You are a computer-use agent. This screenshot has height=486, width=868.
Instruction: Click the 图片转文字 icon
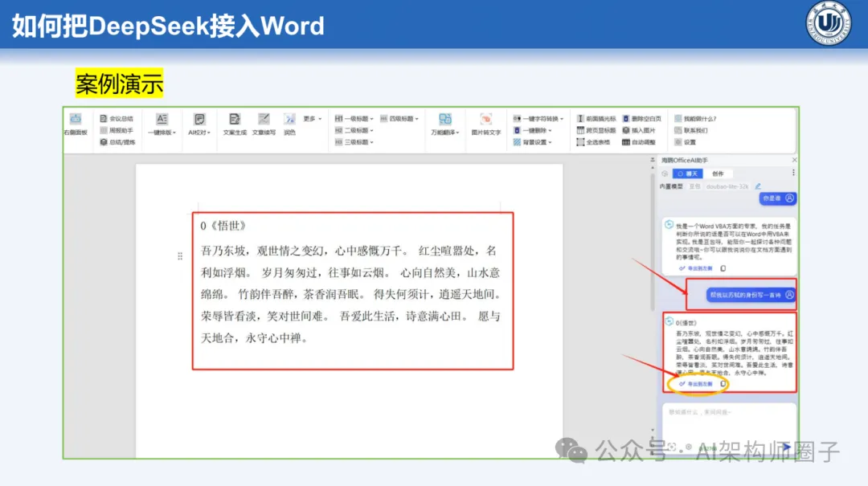486,119
